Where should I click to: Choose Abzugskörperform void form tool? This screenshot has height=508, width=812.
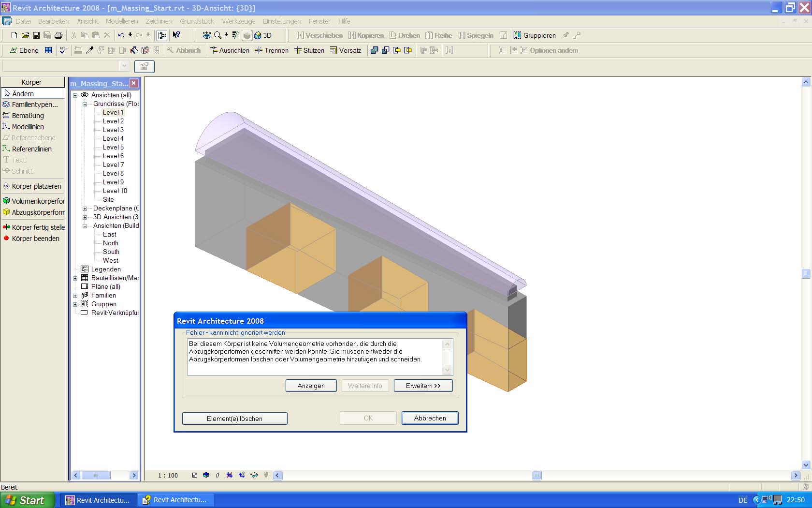(x=33, y=212)
